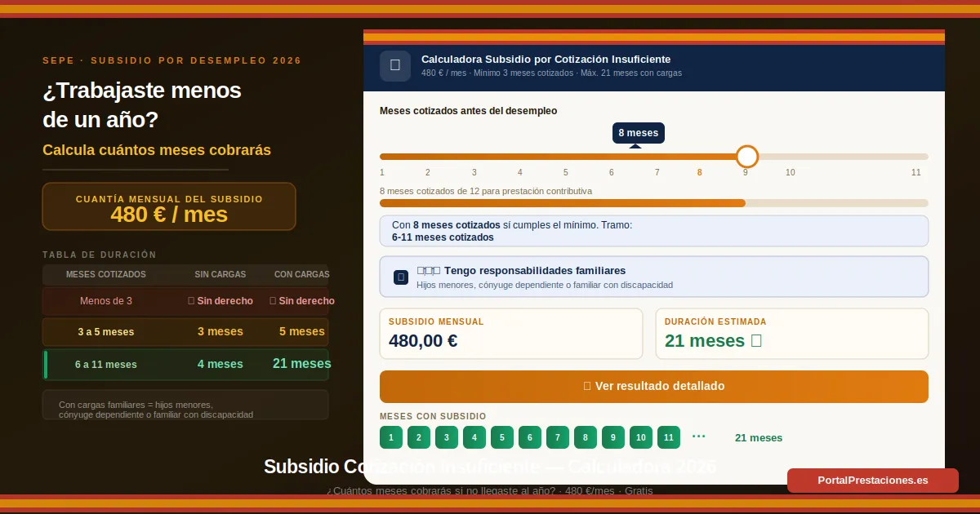Select tick 5 on months scale
The height and width of the screenshot is (514, 980).
(x=565, y=173)
